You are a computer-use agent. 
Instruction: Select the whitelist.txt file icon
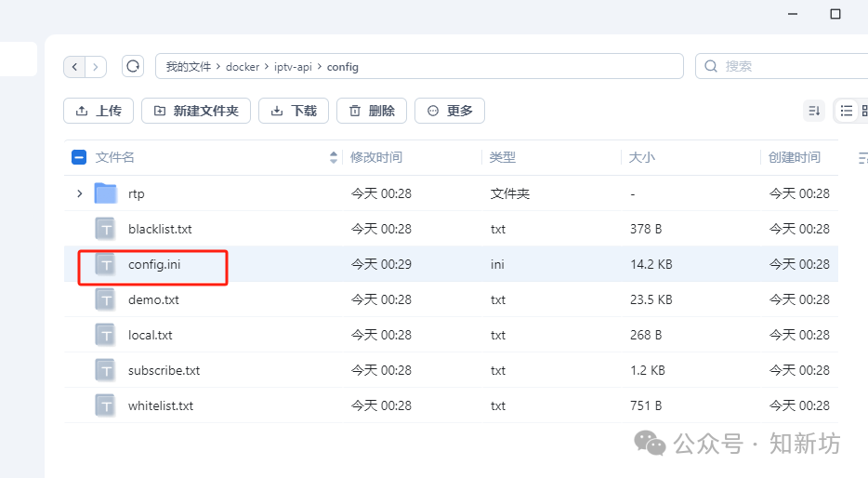(x=105, y=406)
